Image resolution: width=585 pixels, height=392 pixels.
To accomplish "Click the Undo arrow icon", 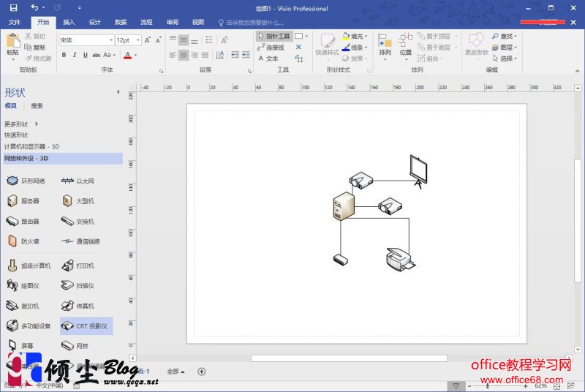I will click(x=34, y=7).
